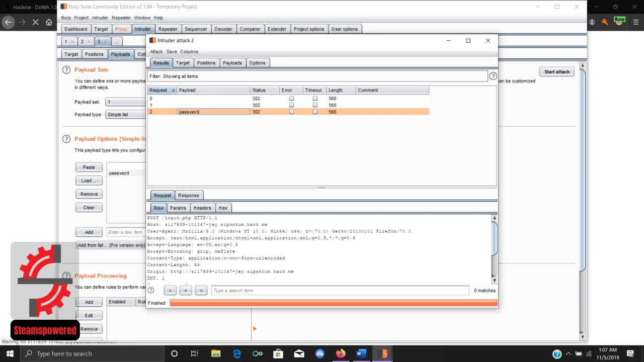Open the Params view tab
Viewport: 644px width, 362px height.
[x=178, y=208]
